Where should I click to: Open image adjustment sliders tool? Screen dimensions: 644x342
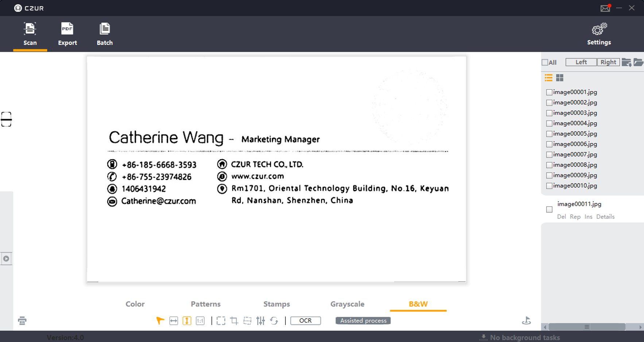coord(261,321)
